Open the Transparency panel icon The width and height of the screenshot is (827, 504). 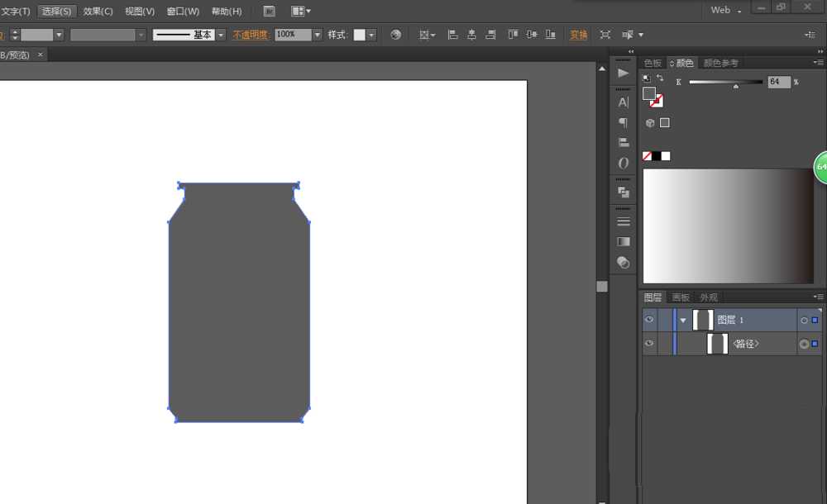[624, 262]
